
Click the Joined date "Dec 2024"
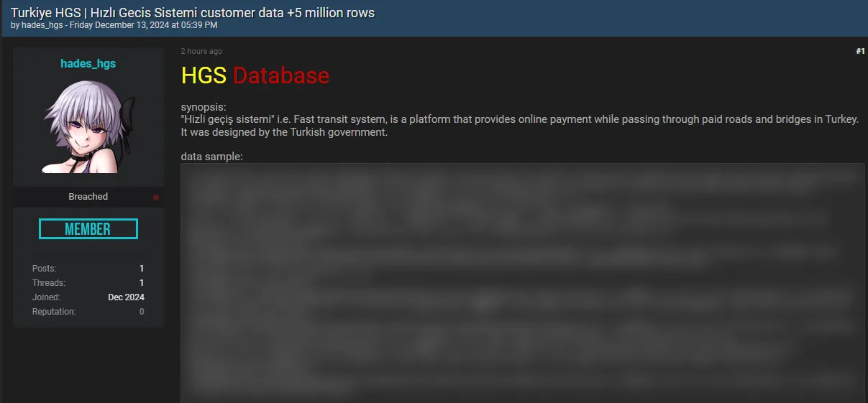point(126,297)
